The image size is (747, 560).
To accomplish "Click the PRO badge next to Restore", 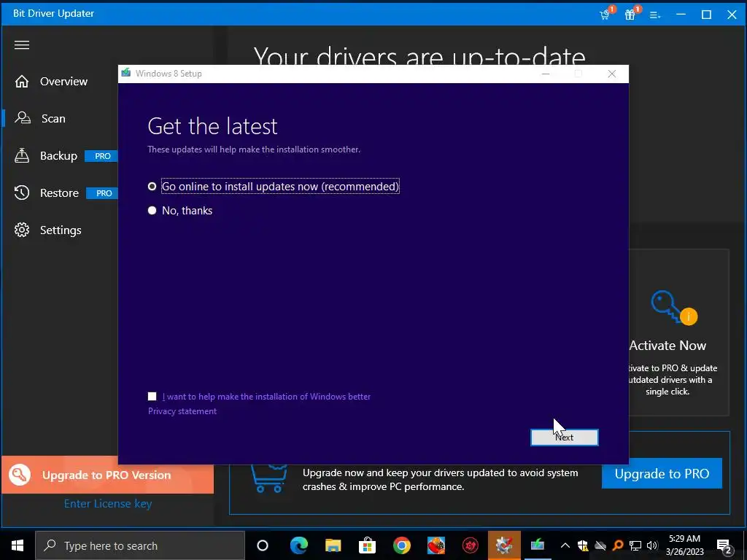I will [103, 193].
